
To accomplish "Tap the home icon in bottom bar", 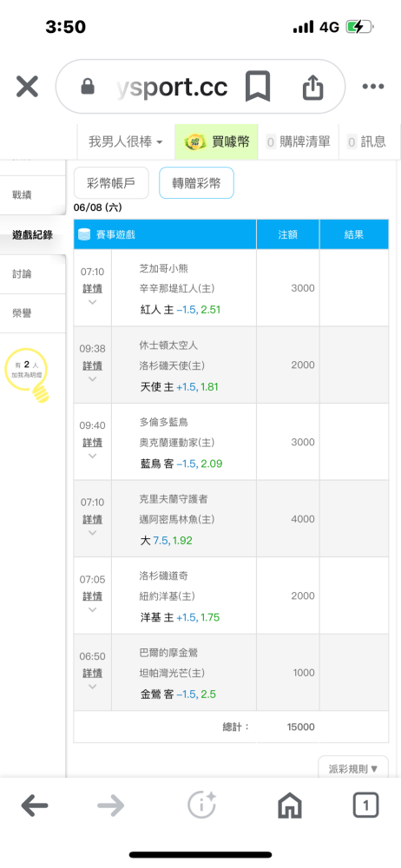I will point(290,806).
